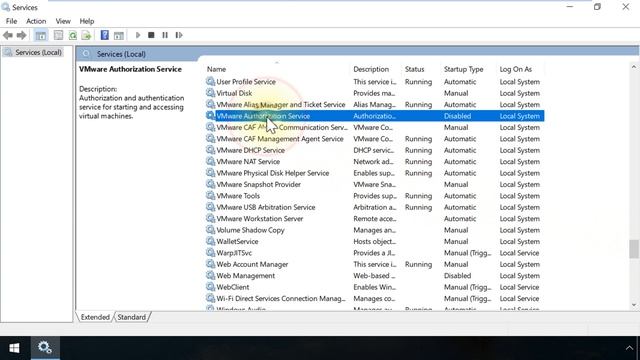Click Local Service cell for WebClient

pyautogui.click(x=519, y=287)
